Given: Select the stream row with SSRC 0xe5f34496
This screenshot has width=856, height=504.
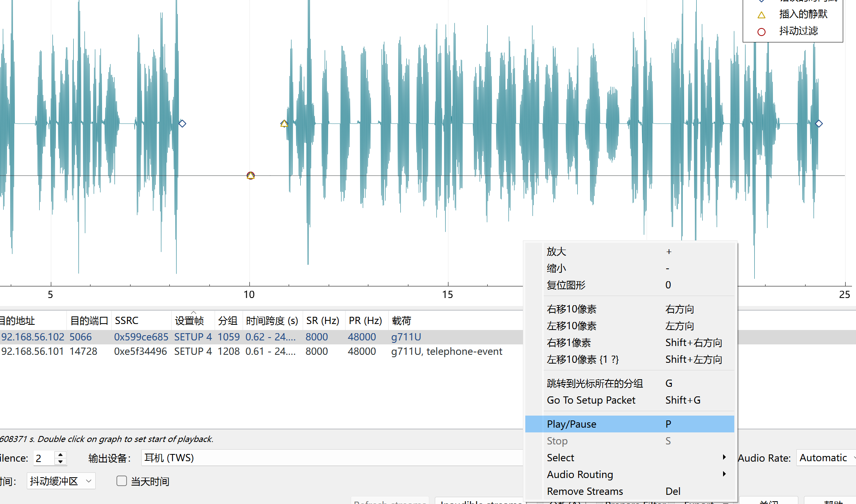Looking at the screenshot, I should [x=140, y=352].
